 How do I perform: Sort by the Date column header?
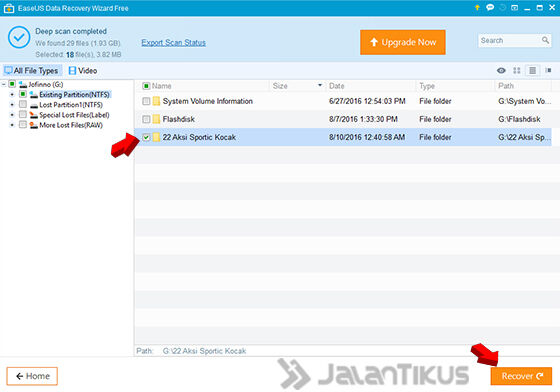point(336,86)
